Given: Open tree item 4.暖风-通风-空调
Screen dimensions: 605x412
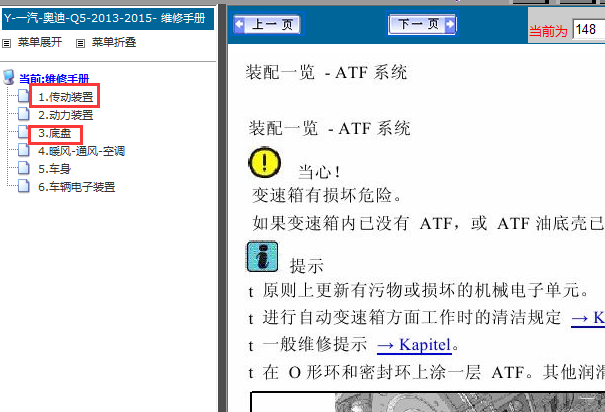Looking at the screenshot, I should [81, 151].
